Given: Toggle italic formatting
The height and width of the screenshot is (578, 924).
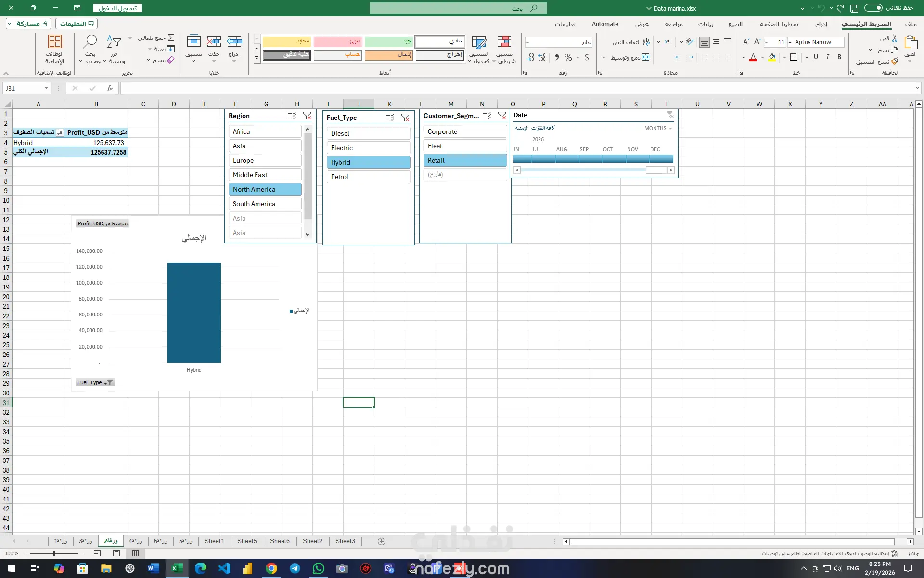Looking at the screenshot, I should pyautogui.click(x=827, y=57).
